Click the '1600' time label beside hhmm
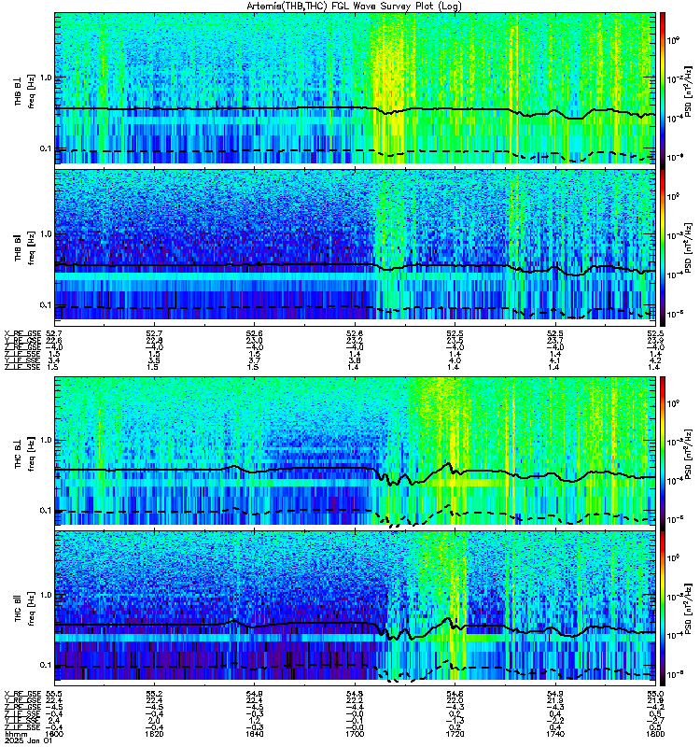This screenshot has width=700, height=747. pyautogui.click(x=54, y=734)
